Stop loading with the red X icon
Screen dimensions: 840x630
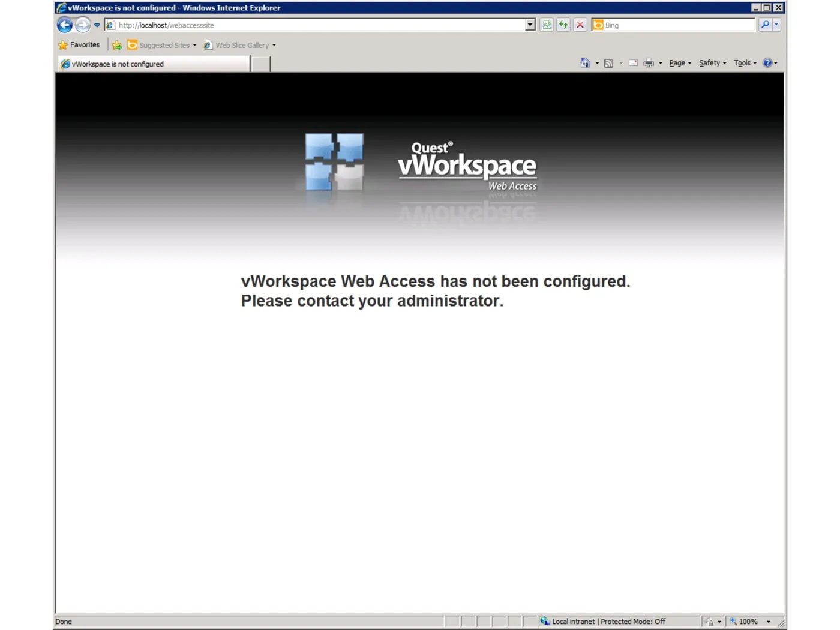point(580,25)
